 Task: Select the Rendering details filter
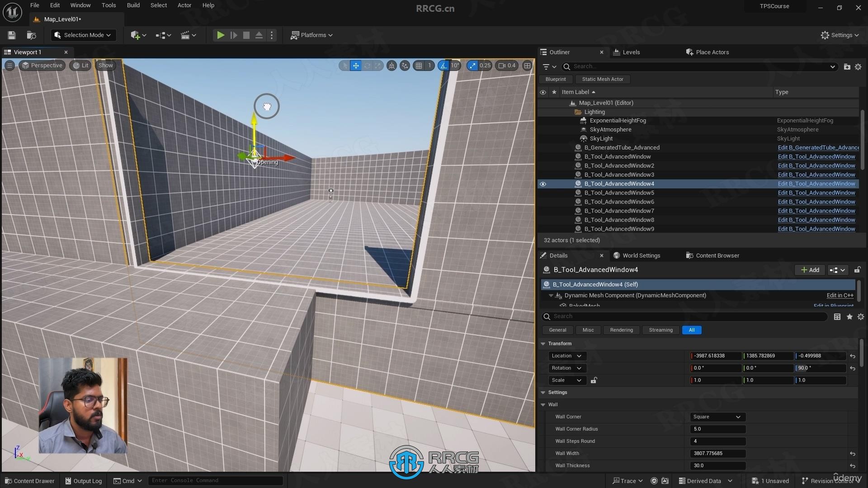[621, 330]
